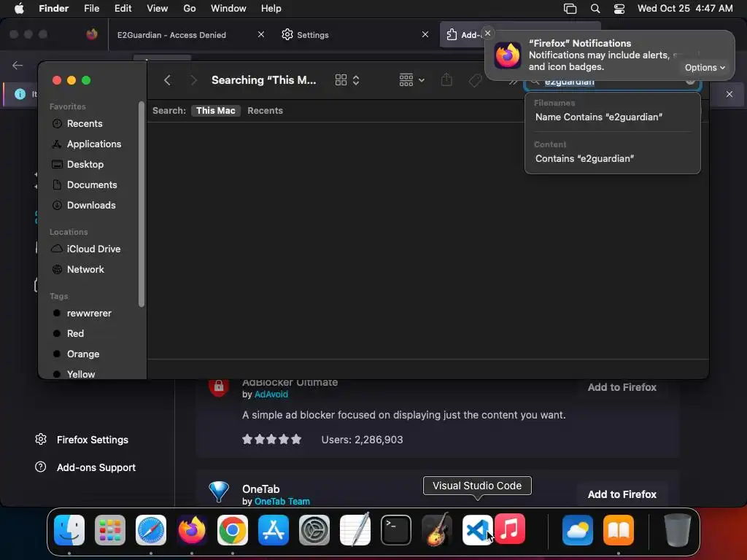The image size is (747, 560).
Task: Open the Help menu
Action: click(x=271, y=9)
